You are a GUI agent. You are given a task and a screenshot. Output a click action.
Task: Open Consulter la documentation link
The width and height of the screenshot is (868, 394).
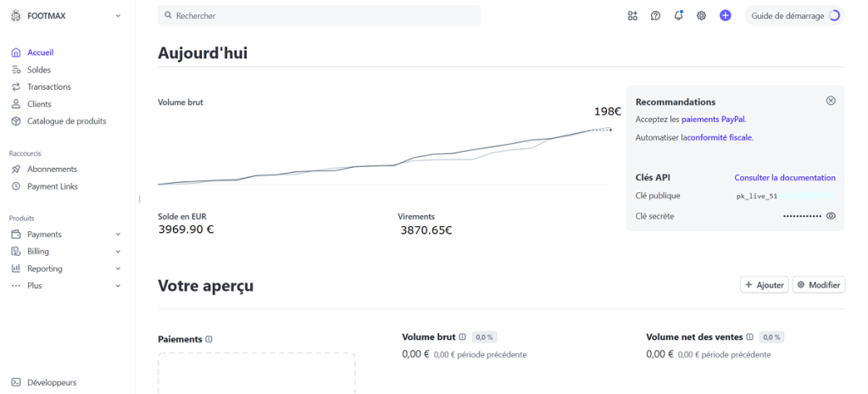coord(784,178)
